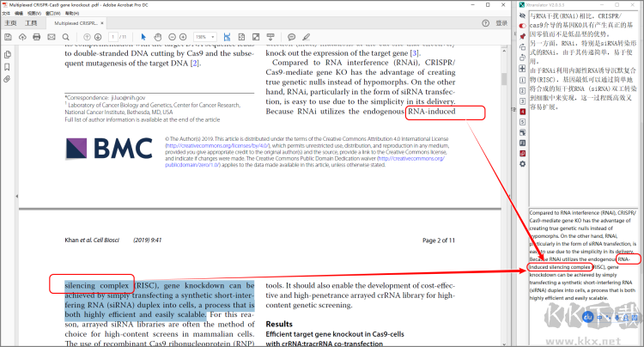
Task: Open the bookmarks panel
Action: click(x=7, y=66)
